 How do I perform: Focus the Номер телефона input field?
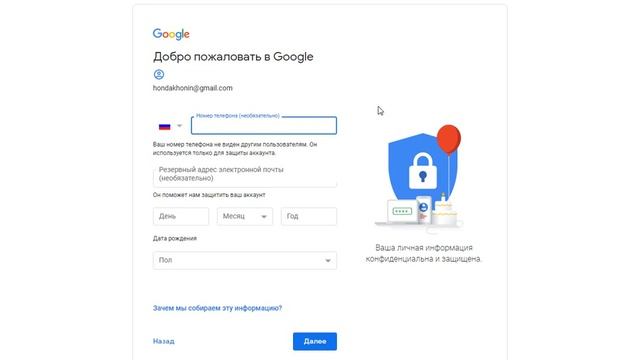pos(264,126)
